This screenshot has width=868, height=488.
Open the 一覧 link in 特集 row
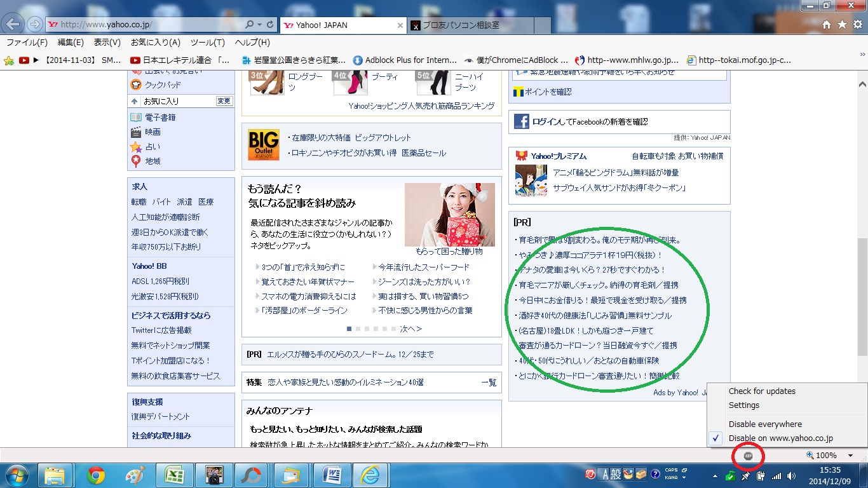click(489, 383)
